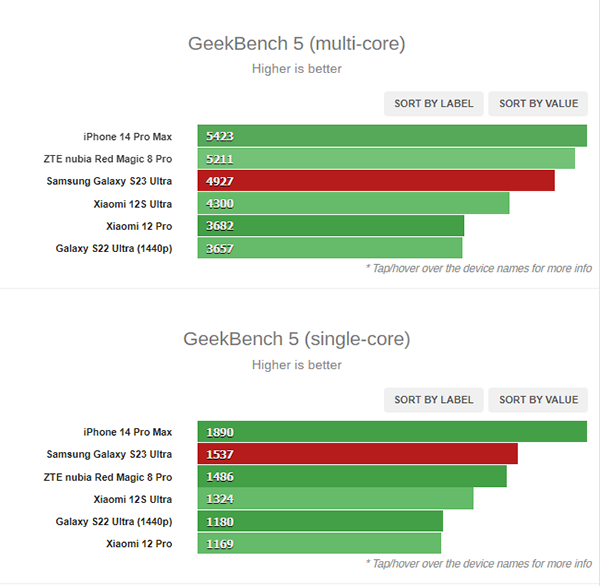
Task: Tap Galaxy S22 Ultra (1440p) single-core label
Action: coord(114,521)
